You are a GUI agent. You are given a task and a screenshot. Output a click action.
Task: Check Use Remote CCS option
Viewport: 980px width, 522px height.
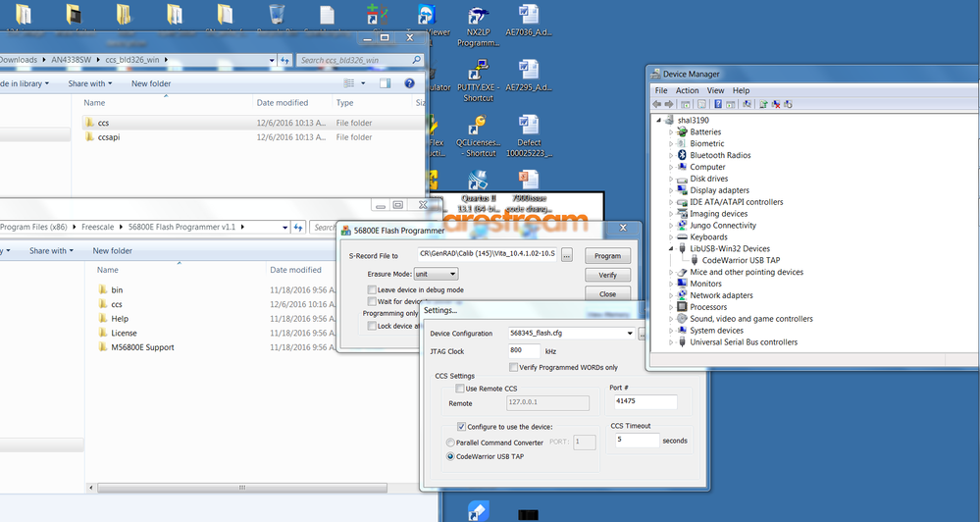click(460, 389)
